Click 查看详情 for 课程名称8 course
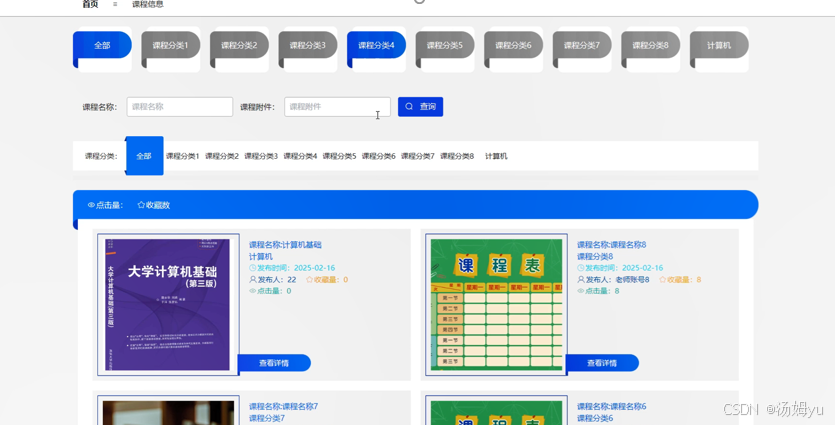This screenshot has width=835, height=425. pyautogui.click(x=602, y=363)
